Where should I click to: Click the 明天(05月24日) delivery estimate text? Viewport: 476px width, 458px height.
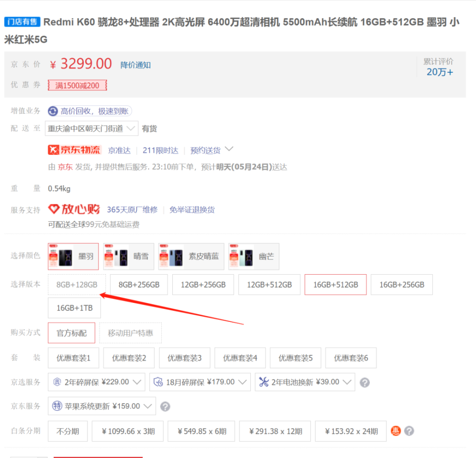pos(244,167)
